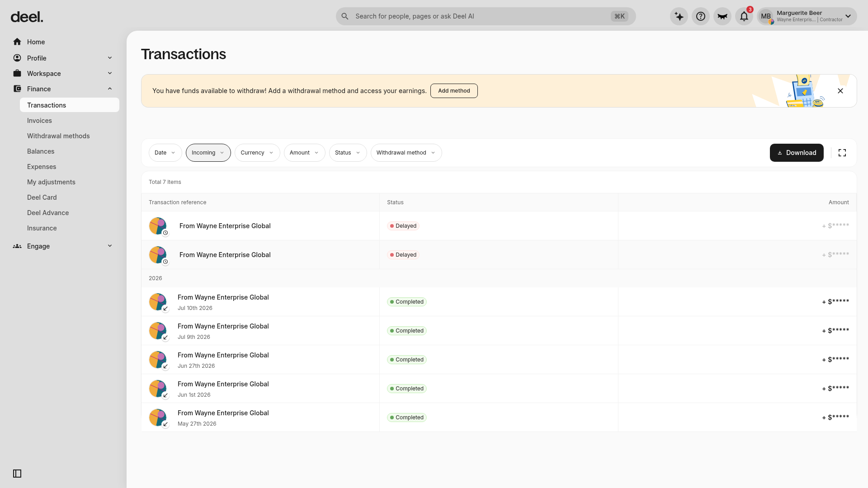Click the Finance wallet icon

17,89
